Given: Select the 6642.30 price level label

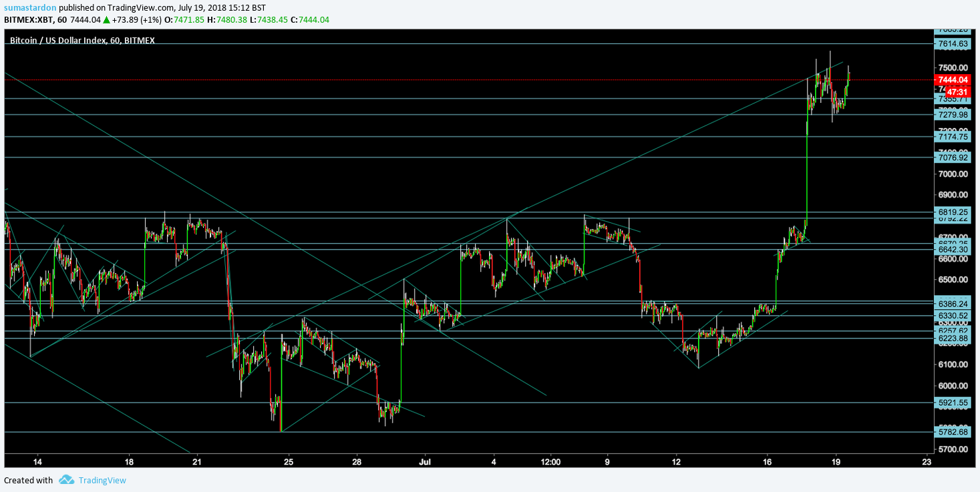Looking at the screenshot, I should pyautogui.click(x=953, y=250).
